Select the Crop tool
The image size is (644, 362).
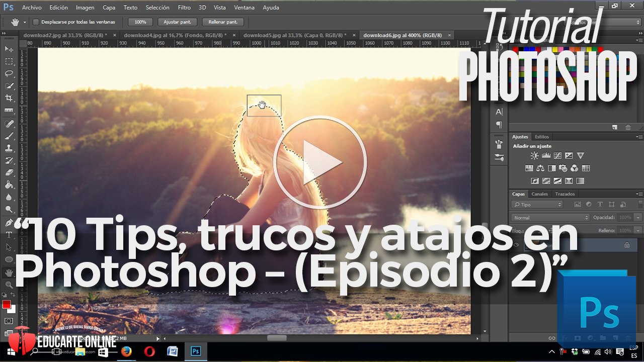click(x=9, y=98)
